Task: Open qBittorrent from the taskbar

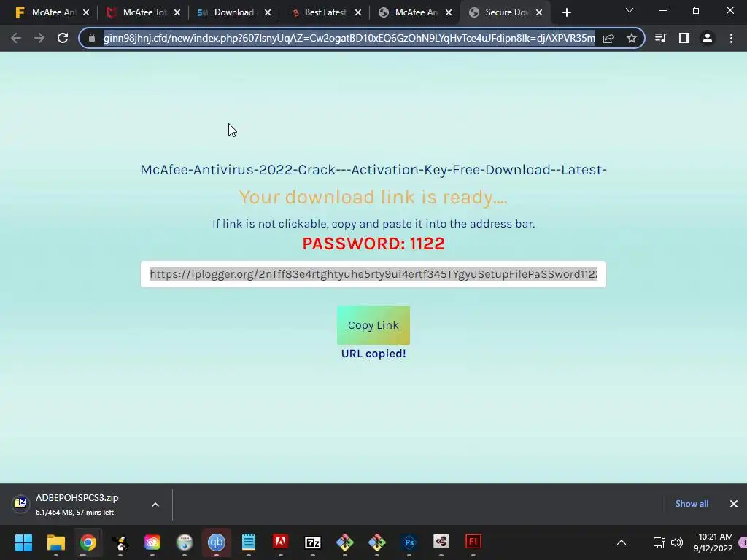Action: (x=216, y=542)
